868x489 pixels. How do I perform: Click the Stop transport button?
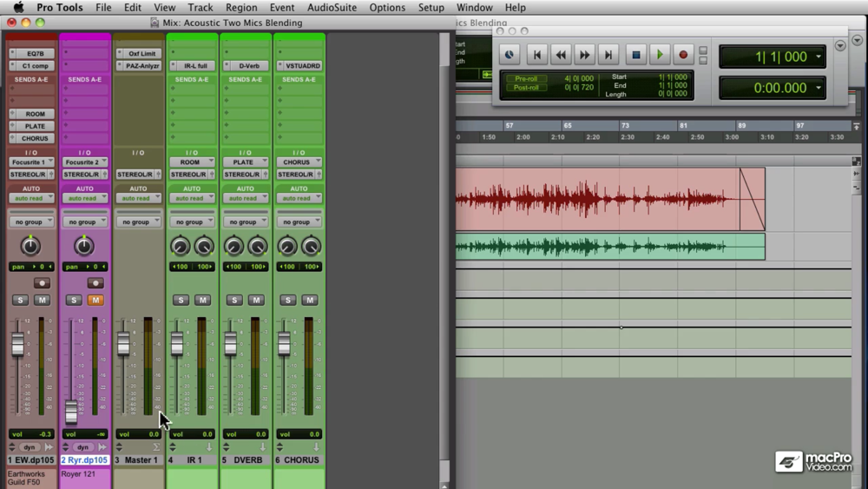636,55
